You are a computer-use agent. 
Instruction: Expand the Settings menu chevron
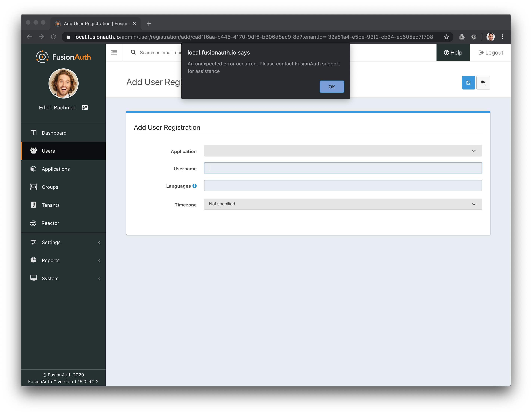tap(99, 243)
